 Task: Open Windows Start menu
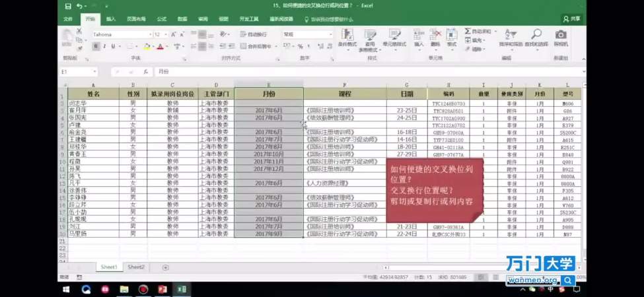pos(66,290)
